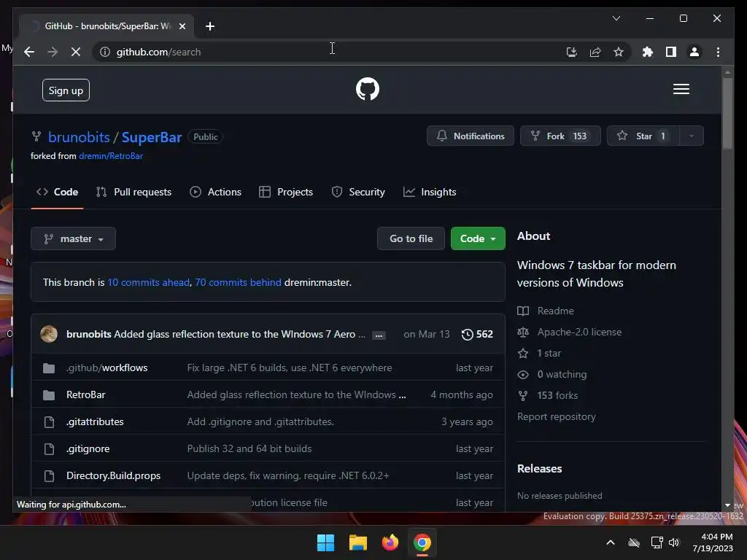Open the .gitattributes file

click(95, 421)
